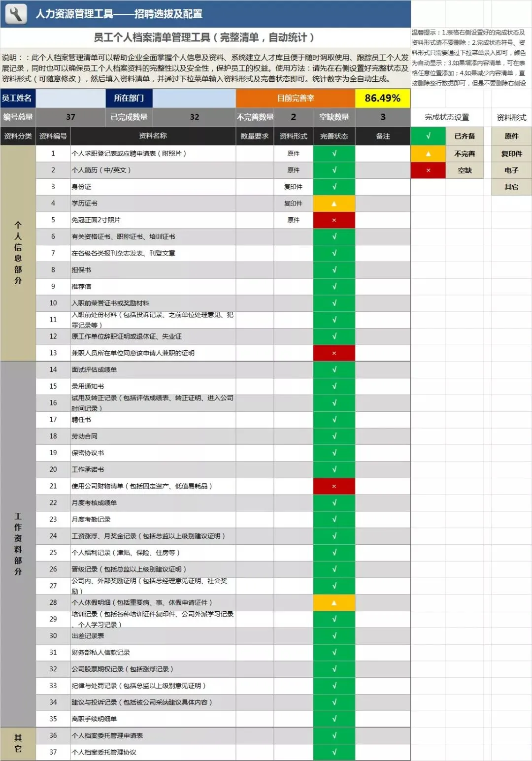Click the 个人信息部分 category cell
532x761 pixels.
[x=18, y=253]
